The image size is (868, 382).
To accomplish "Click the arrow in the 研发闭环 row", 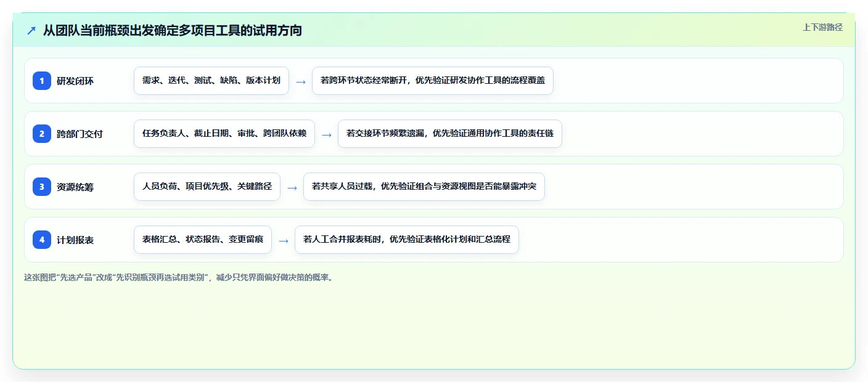I will (x=301, y=81).
